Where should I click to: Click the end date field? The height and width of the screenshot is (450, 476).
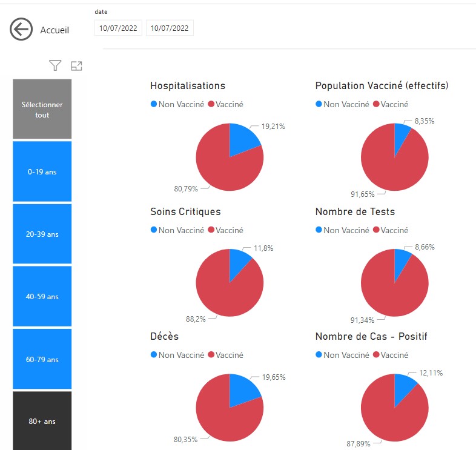[x=170, y=28]
